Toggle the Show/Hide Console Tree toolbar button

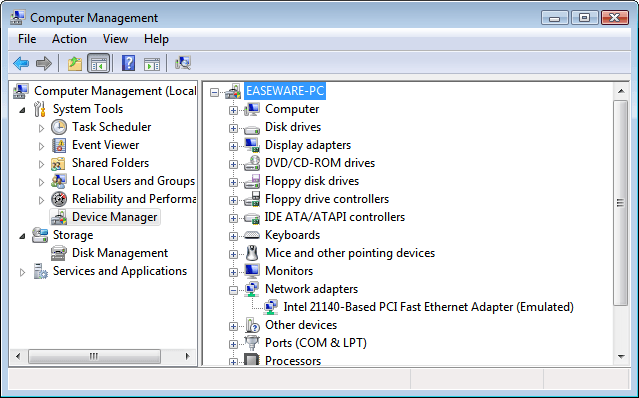pos(98,63)
